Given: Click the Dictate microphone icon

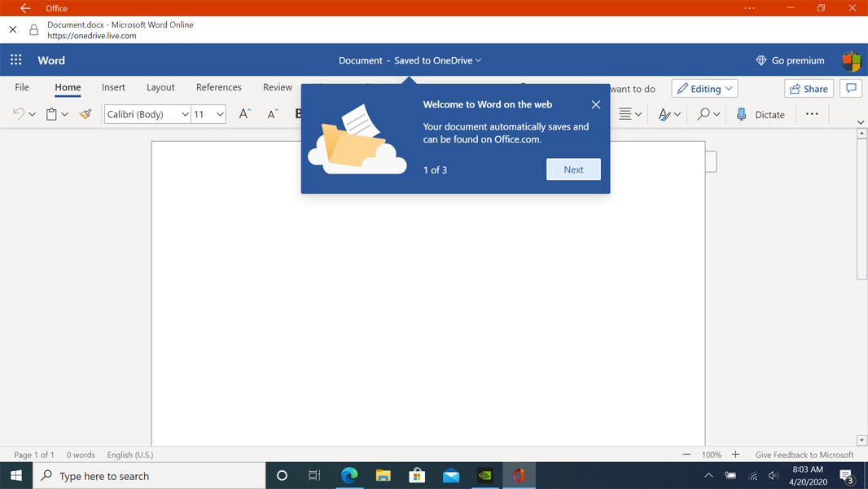Looking at the screenshot, I should coord(741,115).
